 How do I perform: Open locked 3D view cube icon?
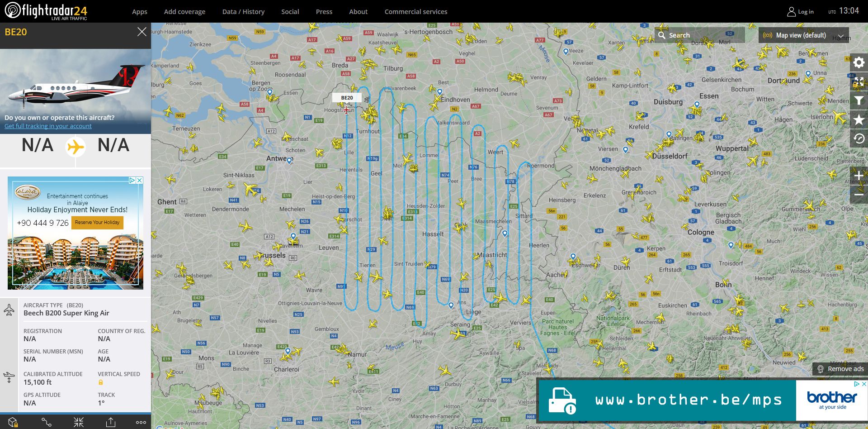(x=13, y=422)
